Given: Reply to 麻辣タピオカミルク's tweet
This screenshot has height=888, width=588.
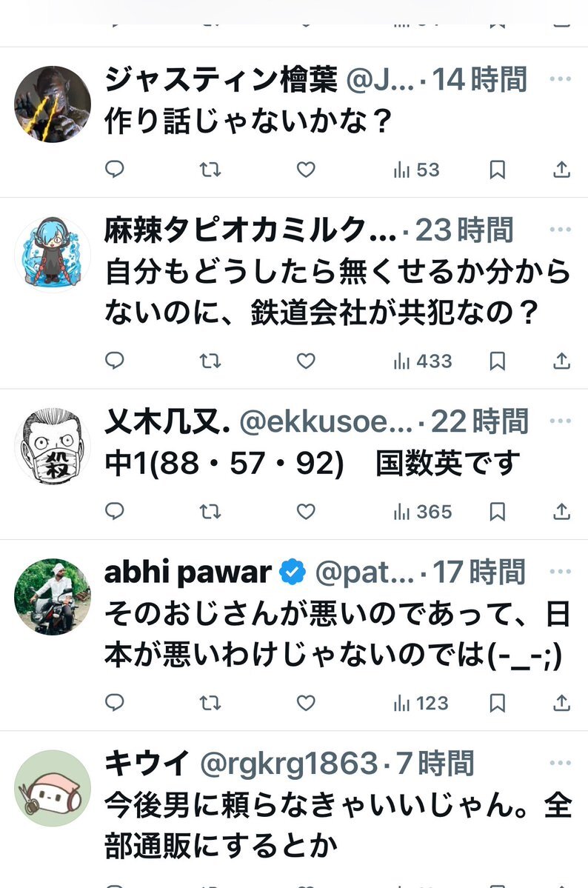Looking at the screenshot, I should pos(114,361).
